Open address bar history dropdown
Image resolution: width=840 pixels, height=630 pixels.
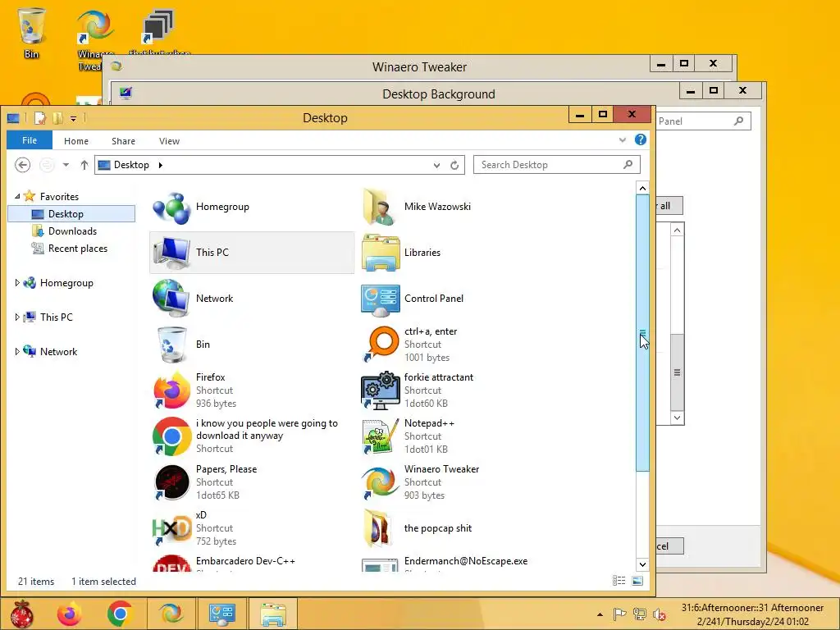436,165
